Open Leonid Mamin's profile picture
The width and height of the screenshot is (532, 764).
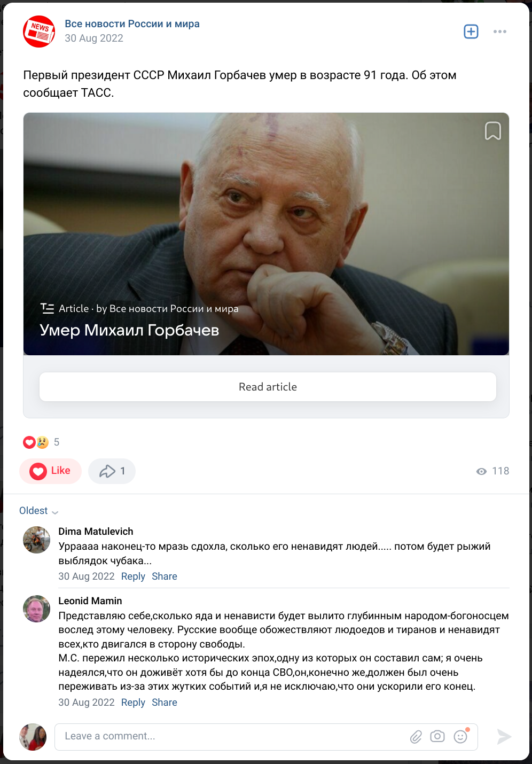36,609
